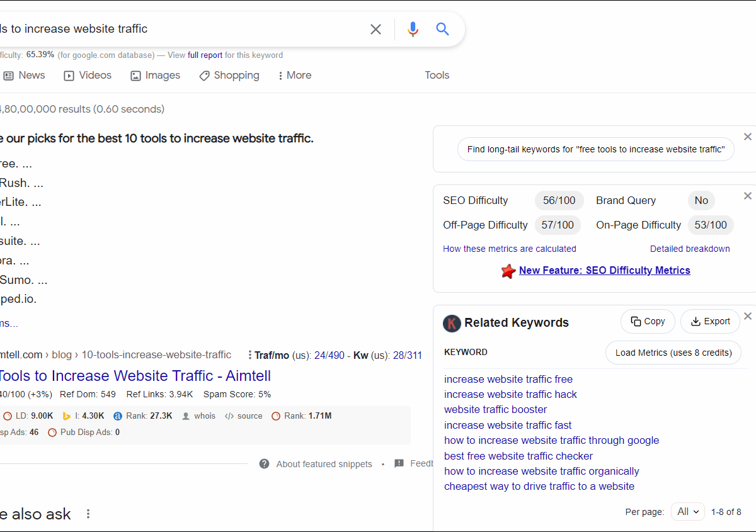
Task: Open "increase website traffic hack" keyword link
Action: point(510,395)
